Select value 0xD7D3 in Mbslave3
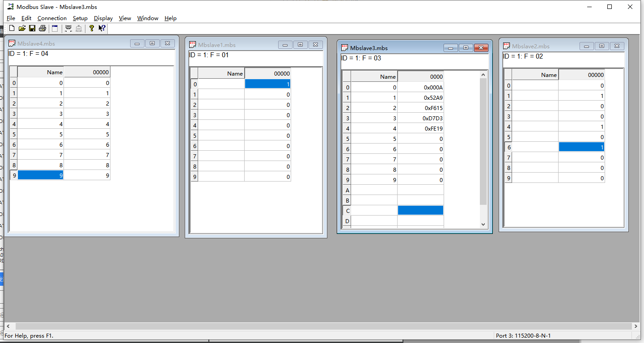 [x=420, y=118]
